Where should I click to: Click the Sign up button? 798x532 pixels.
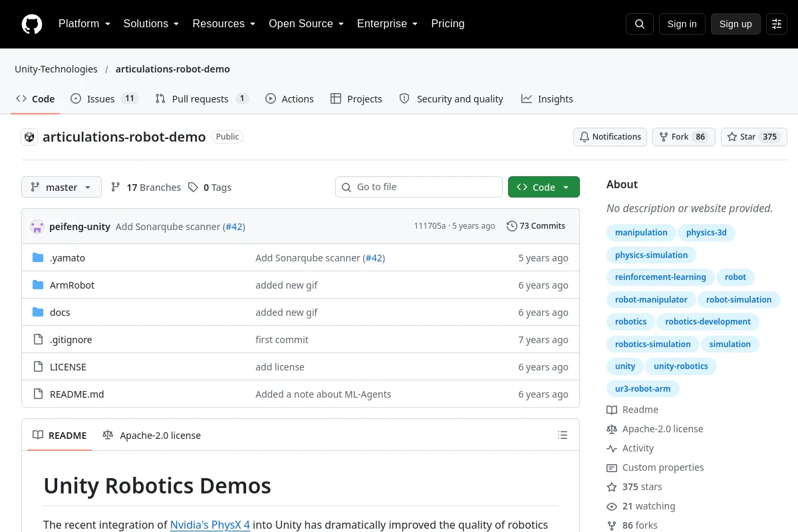pyautogui.click(x=735, y=24)
